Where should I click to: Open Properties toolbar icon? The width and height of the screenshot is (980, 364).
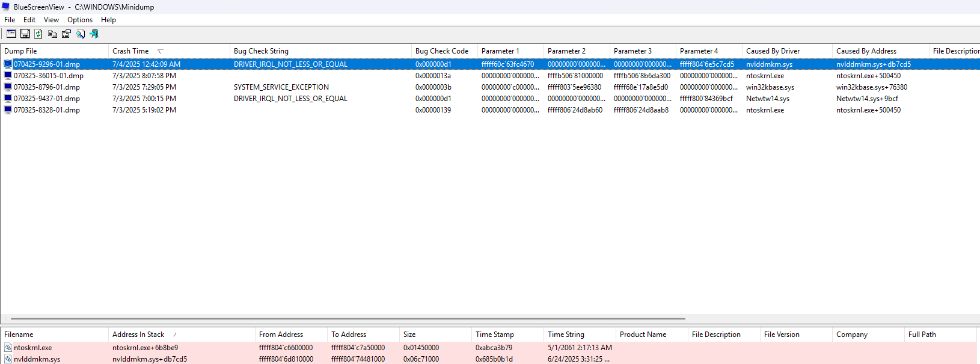pyautogui.click(x=66, y=34)
